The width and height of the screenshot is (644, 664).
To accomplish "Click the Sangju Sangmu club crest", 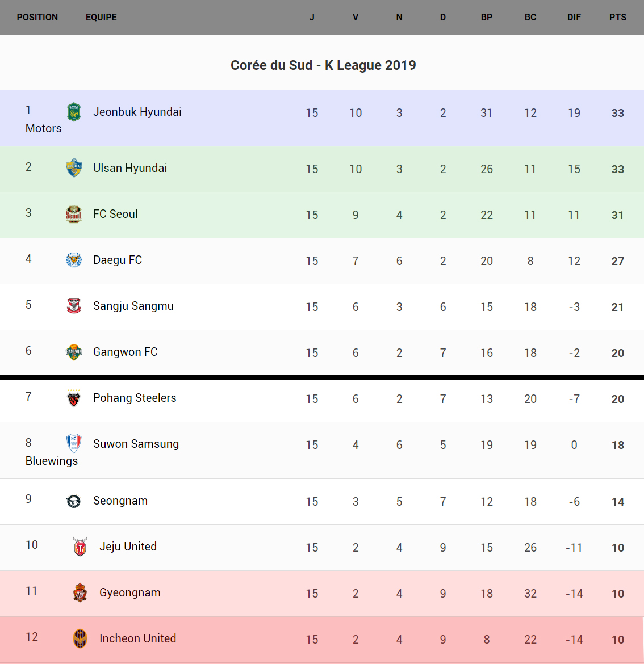I will tap(74, 306).
